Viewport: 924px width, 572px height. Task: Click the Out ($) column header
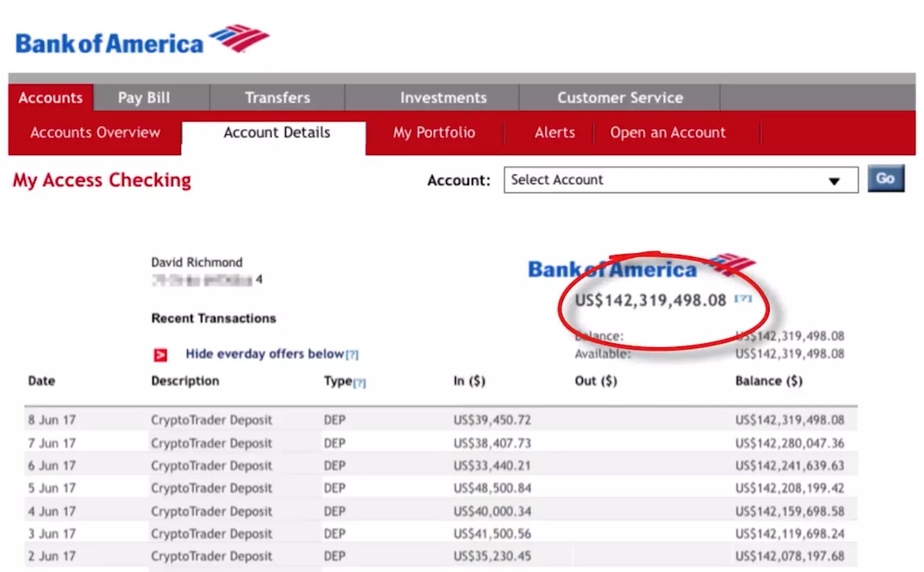596,381
